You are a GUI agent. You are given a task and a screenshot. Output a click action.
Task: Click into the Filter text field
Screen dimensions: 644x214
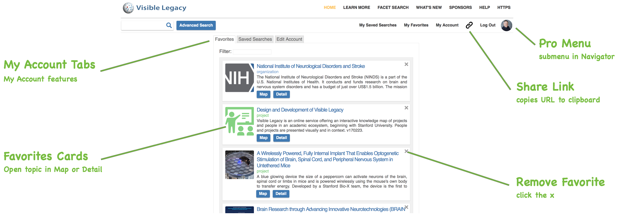(252, 52)
